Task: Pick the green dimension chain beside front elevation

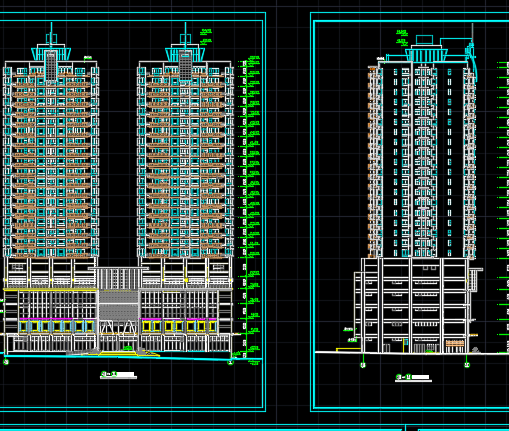Action: [x=246, y=210]
